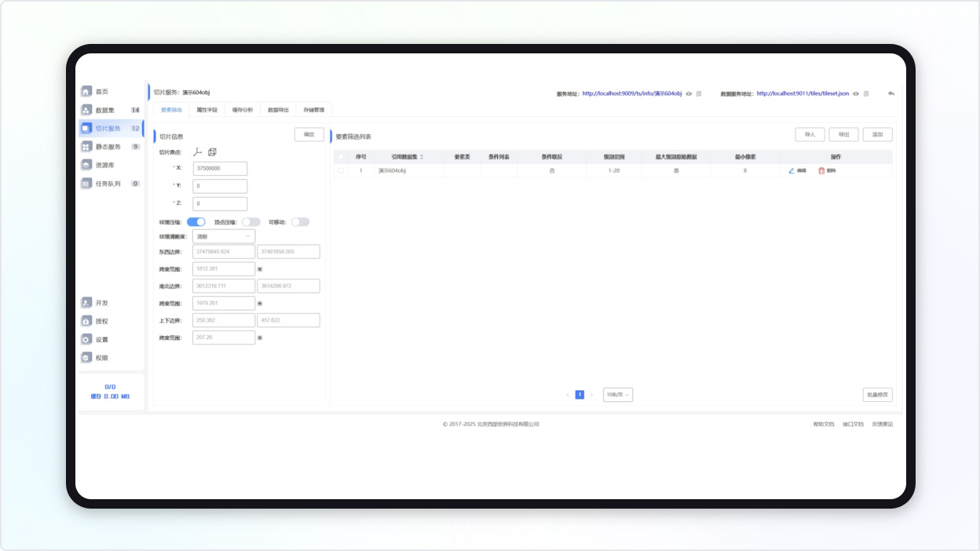Click the axis origin icon beside 切片原点
Image resolution: width=980 pixels, height=551 pixels.
tap(198, 152)
